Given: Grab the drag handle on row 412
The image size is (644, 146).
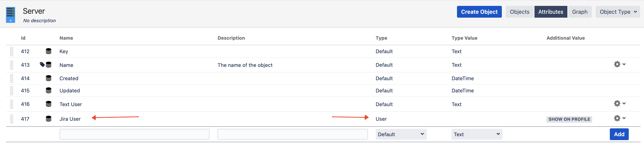Looking at the screenshot, I should point(12,51).
